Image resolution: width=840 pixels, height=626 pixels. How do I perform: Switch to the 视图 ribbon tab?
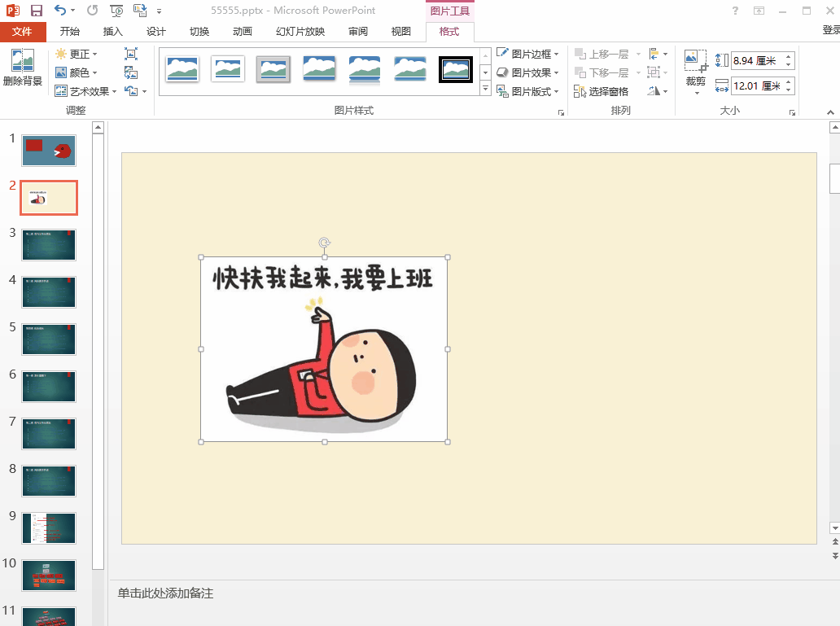pos(400,31)
